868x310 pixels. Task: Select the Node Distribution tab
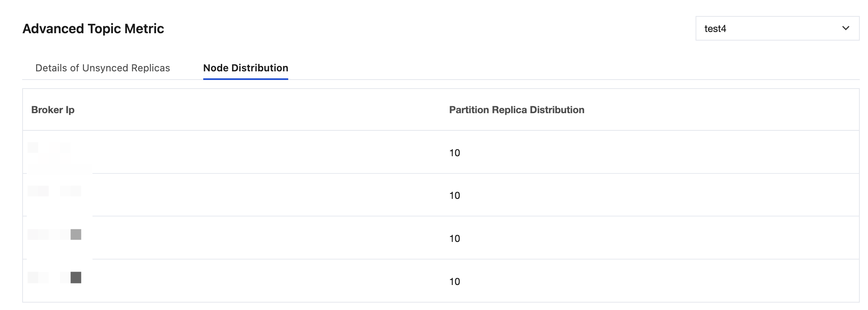246,68
